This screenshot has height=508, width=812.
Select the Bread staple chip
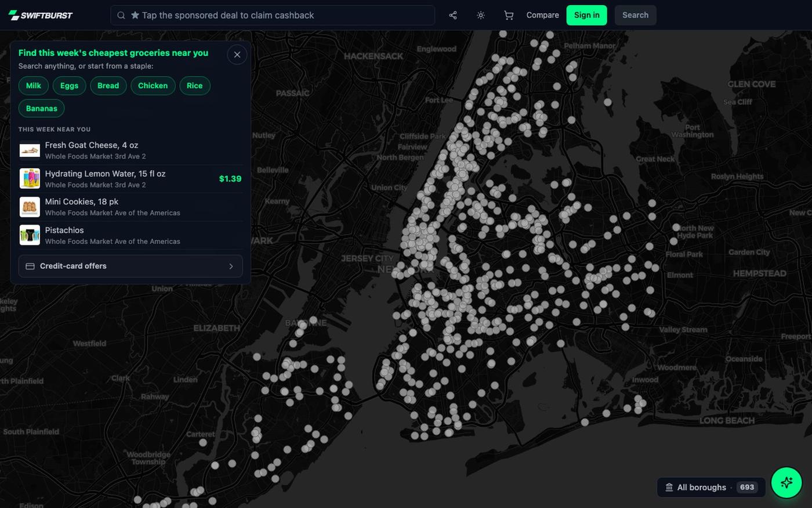(x=108, y=85)
